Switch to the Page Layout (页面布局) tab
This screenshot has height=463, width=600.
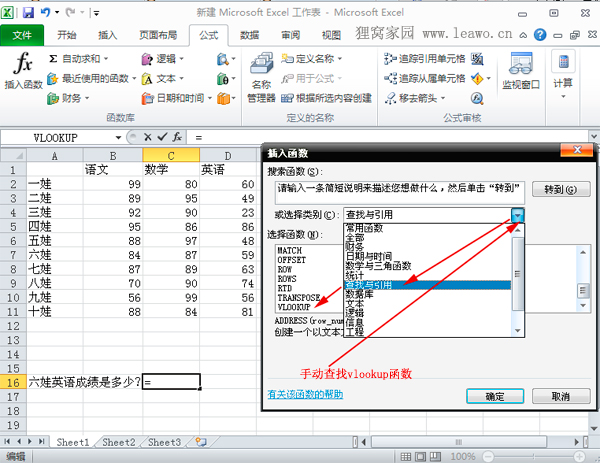(158, 35)
